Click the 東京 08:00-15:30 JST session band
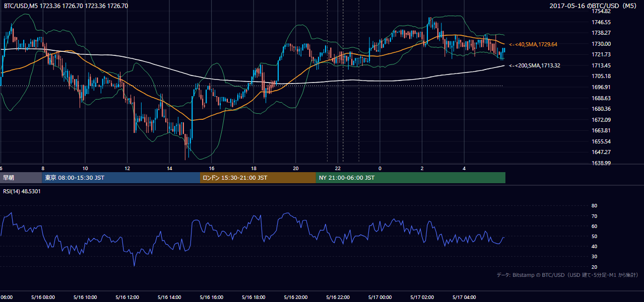 point(121,178)
